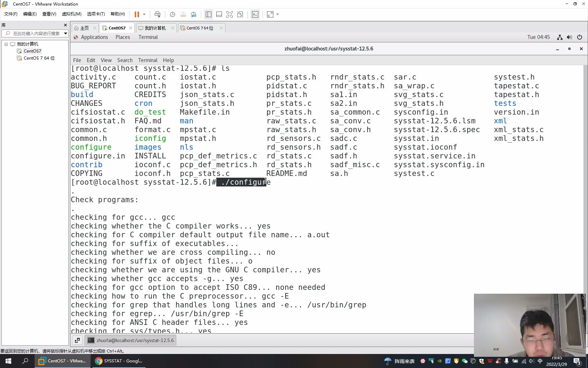Click the power icon in CentOS top bar
Image resolution: width=588 pixels, height=368 pixels.
[x=580, y=37]
